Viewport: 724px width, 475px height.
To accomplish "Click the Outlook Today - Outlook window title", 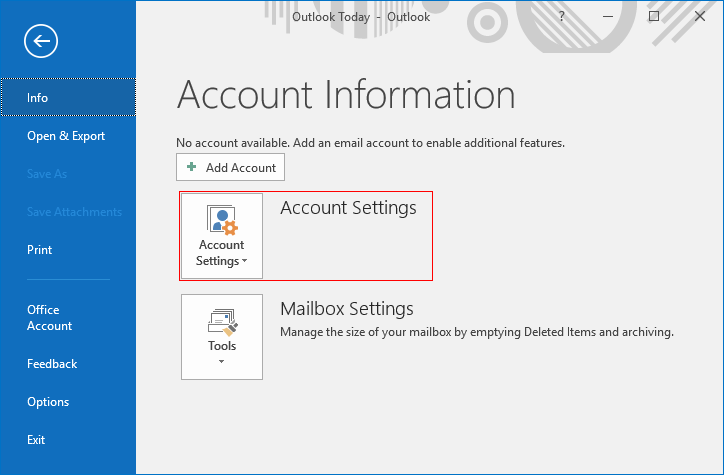I will point(361,17).
